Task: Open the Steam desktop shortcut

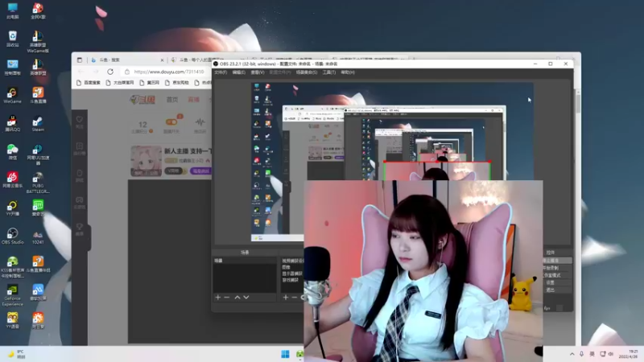Action: pos(38,124)
